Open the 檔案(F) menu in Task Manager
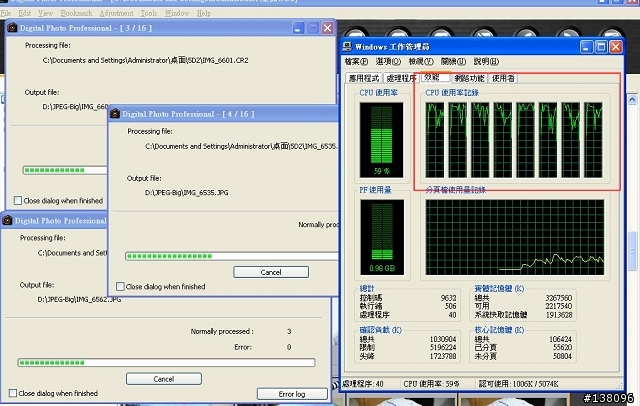The image size is (640, 406). (356, 62)
